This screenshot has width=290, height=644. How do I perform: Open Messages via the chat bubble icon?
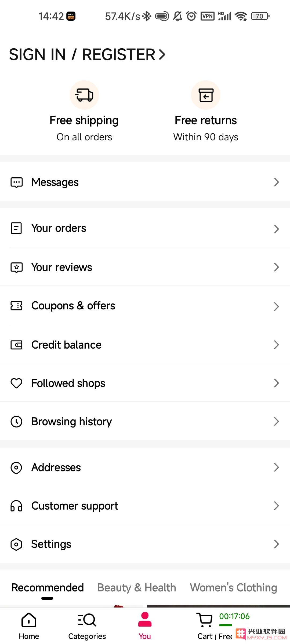click(16, 182)
